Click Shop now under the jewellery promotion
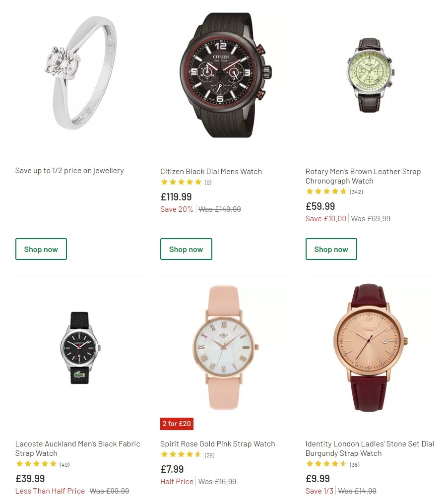 pyautogui.click(x=41, y=249)
